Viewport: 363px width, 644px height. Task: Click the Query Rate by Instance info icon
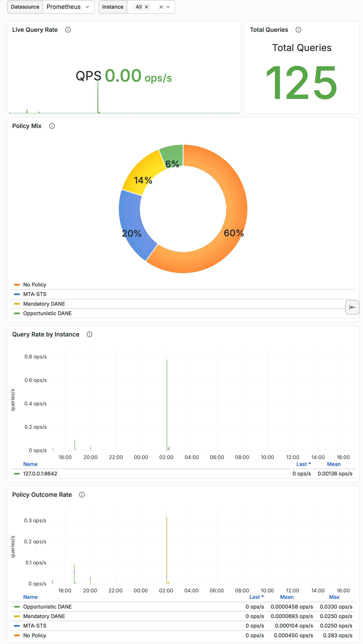click(x=89, y=334)
